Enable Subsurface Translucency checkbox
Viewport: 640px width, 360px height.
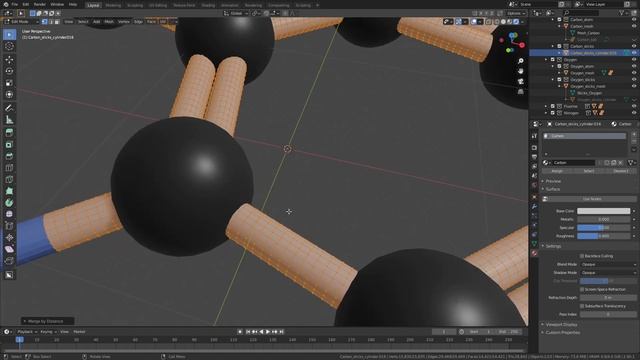[x=582, y=306]
